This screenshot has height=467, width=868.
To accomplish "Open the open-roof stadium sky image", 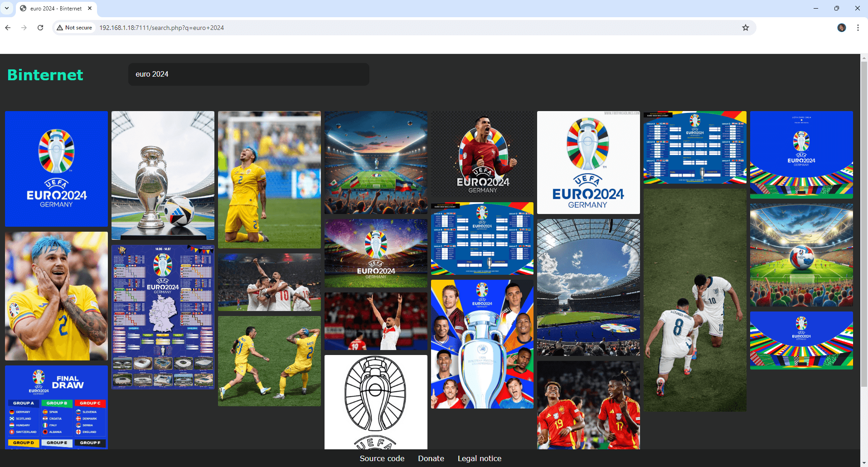I will pyautogui.click(x=588, y=287).
